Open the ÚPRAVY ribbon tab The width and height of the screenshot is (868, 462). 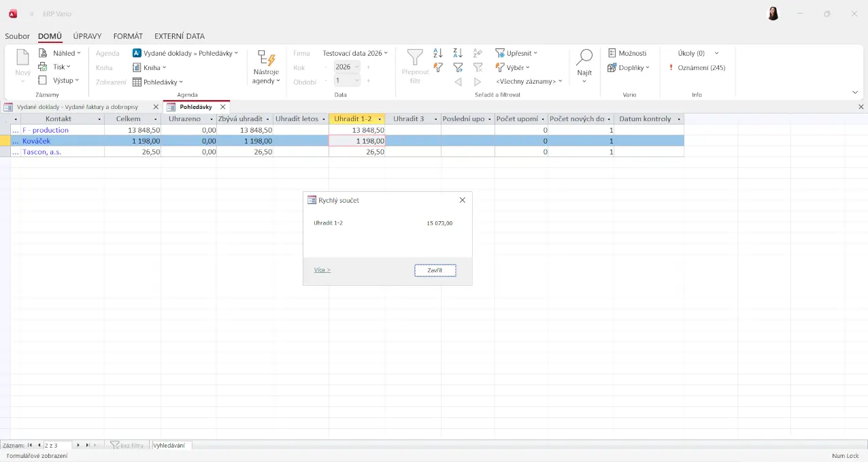[87, 36]
